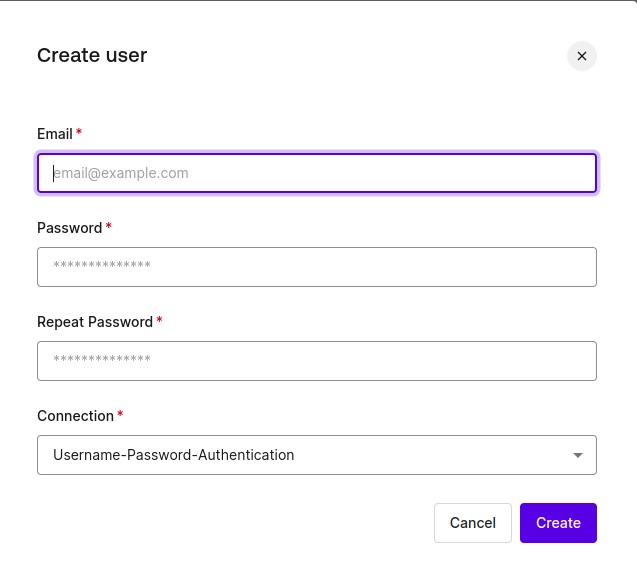Click the email@example.com placeholder text
This screenshot has width=637, height=577.
coord(121,173)
